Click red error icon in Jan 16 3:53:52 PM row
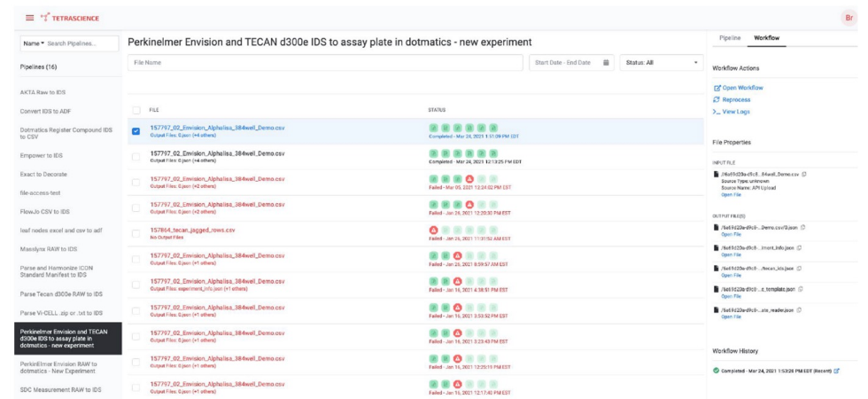 [x=457, y=308]
